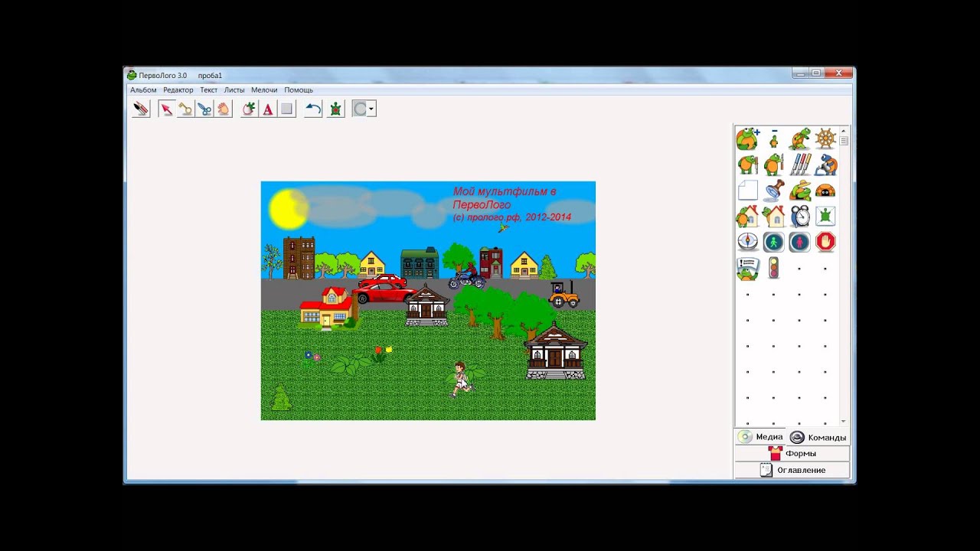
Task: Select the turtle holding announcement sign command
Action: coord(747,268)
